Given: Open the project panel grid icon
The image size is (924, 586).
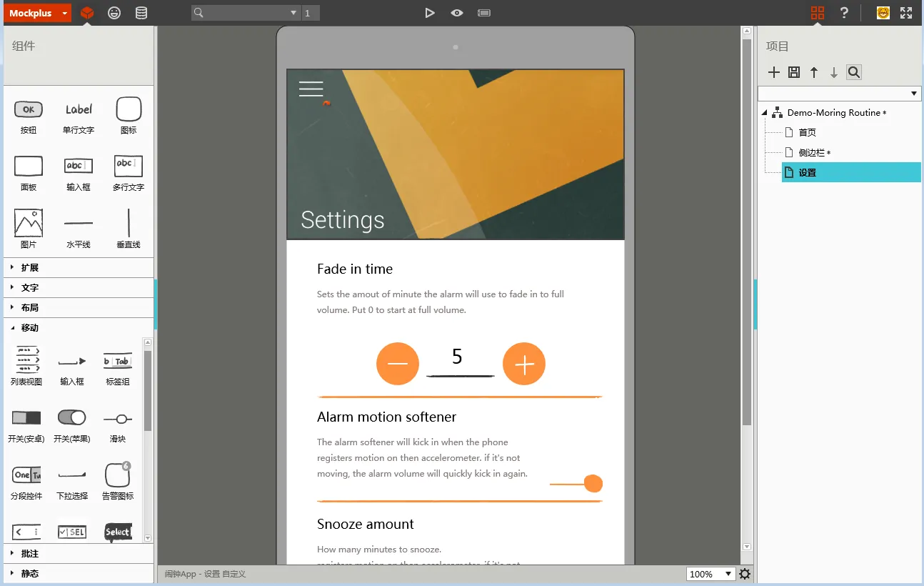Looking at the screenshot, I should click(x=818, y=13).
